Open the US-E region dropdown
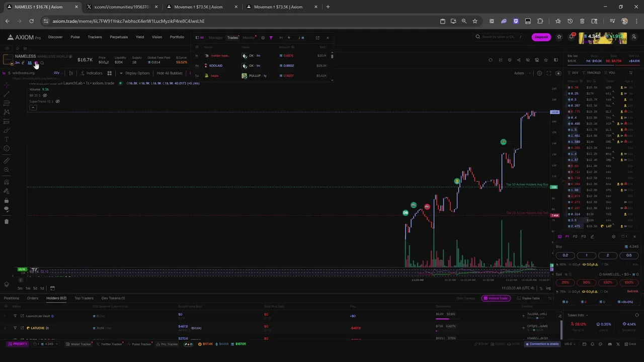Screen dimensions: 644x362 pyautogui.click(x=570, y=344)
